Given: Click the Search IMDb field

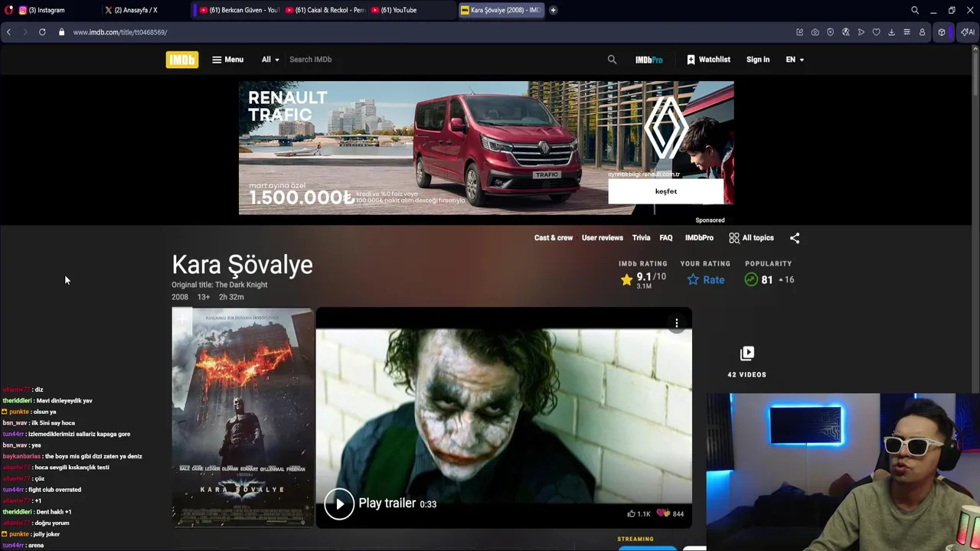Looking at the screenshot, I should tap(444, 60).
